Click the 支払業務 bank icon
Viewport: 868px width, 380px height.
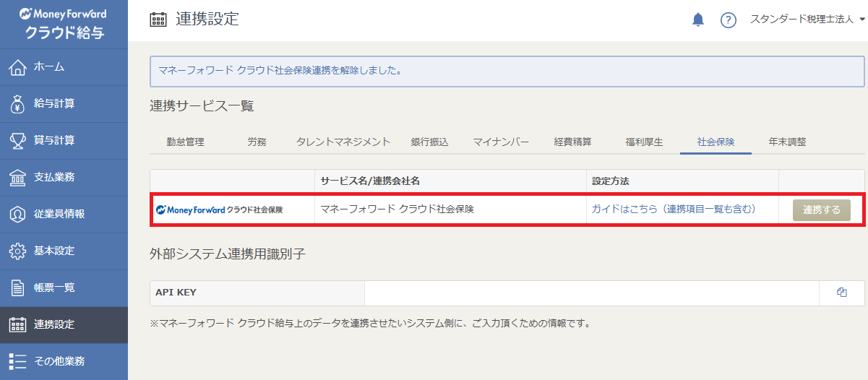[x=18, y=177]
